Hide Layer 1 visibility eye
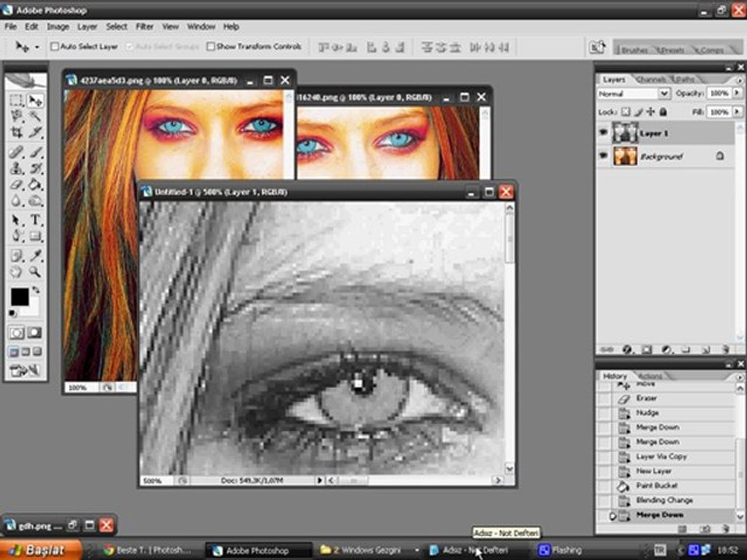The image size is (747, 560). pos(604,133)
